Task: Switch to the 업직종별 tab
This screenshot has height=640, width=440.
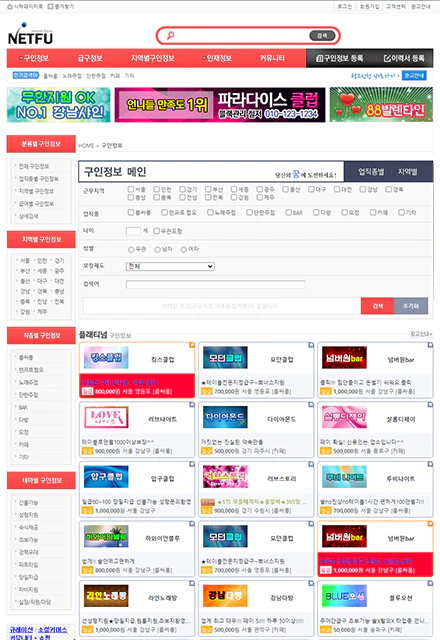Action: pos(371,171)
